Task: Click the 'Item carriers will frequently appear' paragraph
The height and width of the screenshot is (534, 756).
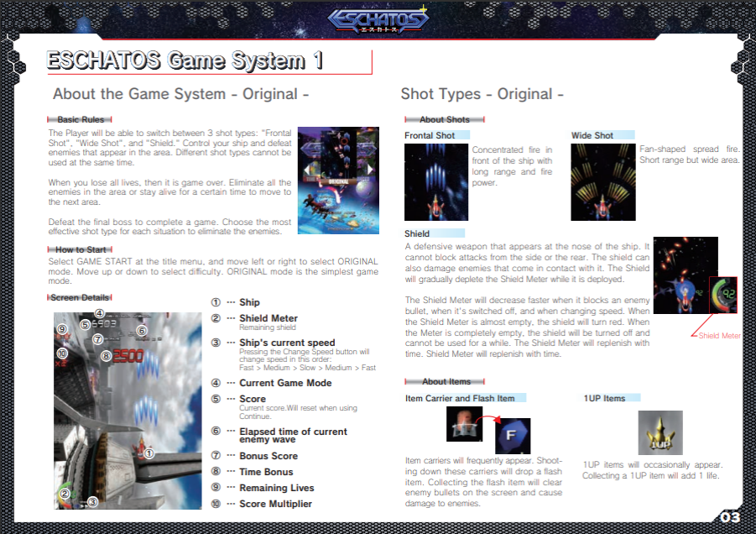Action: (x=483, y=482)
